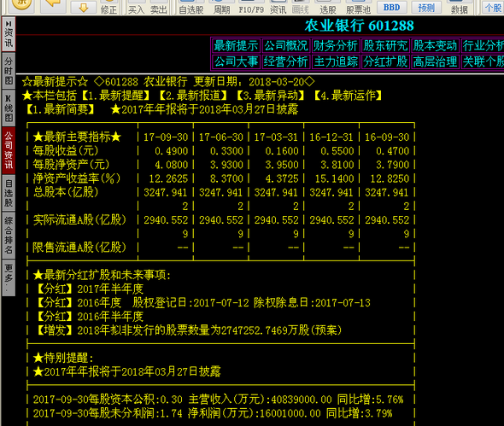Click the 限售流通A股(亿股) row label

[x=79, y=248]
